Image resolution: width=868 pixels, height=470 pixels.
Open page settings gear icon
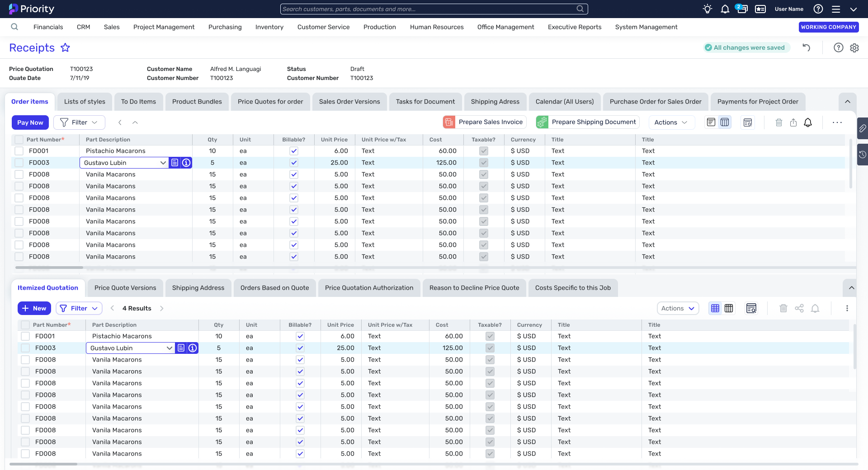854,47
